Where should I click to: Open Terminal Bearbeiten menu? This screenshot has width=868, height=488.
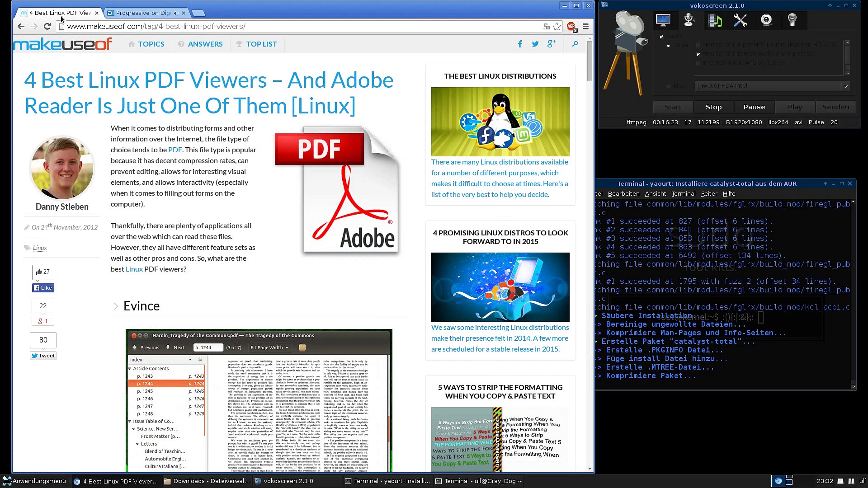click(623, 193)
